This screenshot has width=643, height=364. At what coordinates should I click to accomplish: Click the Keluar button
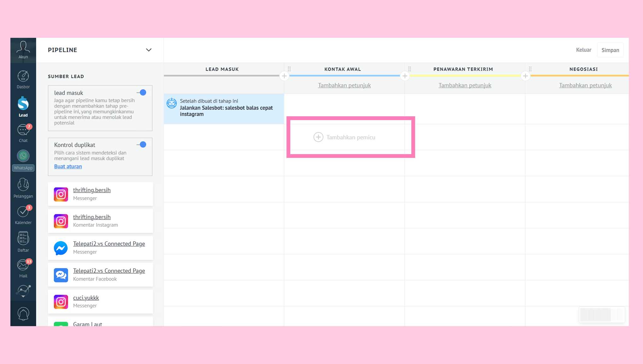pos(583,50)
